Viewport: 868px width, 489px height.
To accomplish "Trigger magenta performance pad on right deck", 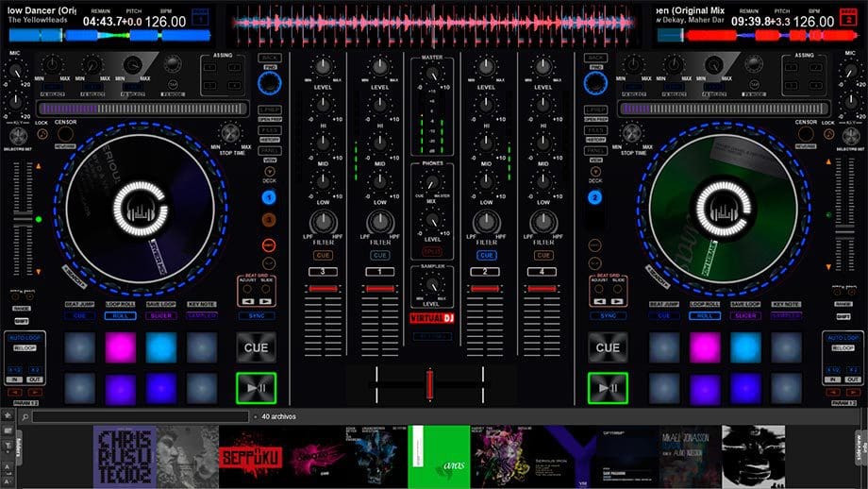I will coord(705,347).
